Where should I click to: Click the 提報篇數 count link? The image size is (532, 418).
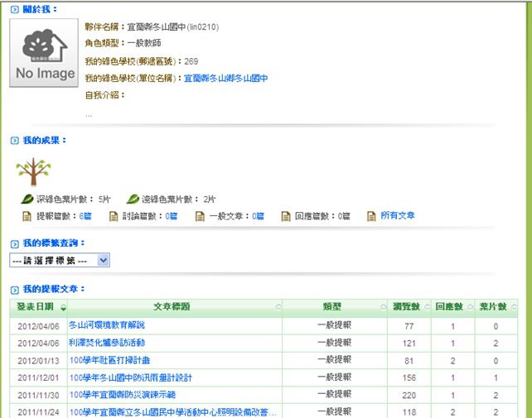[x=85, y=216]
